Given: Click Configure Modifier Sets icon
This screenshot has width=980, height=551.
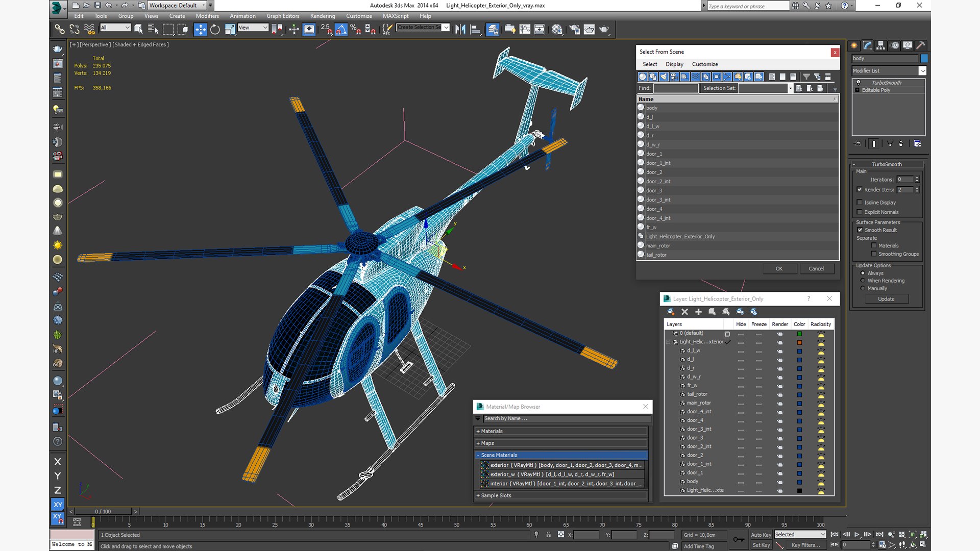Looking at the screenshot, I should tap(917, 144).
